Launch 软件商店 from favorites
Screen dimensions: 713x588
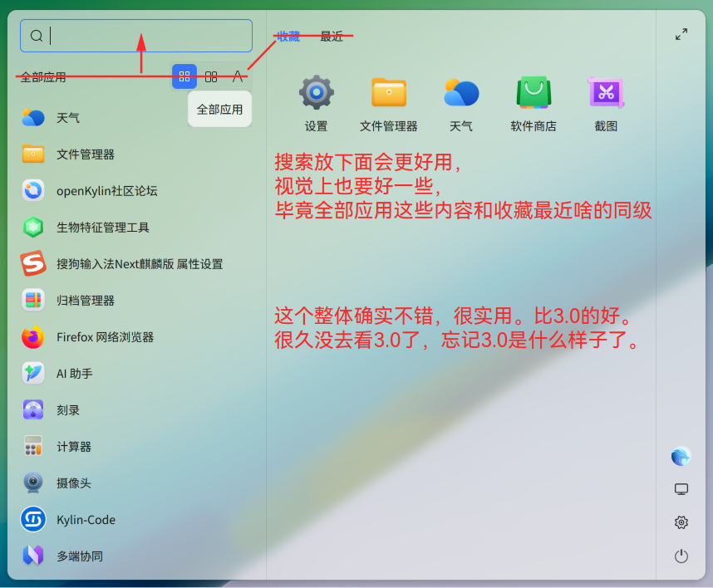point(534,104)
